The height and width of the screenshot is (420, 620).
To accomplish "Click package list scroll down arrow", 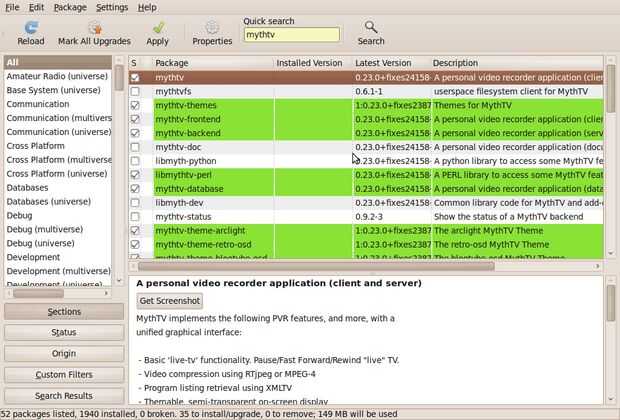I will pyautogui.click(x=611, y=254).
